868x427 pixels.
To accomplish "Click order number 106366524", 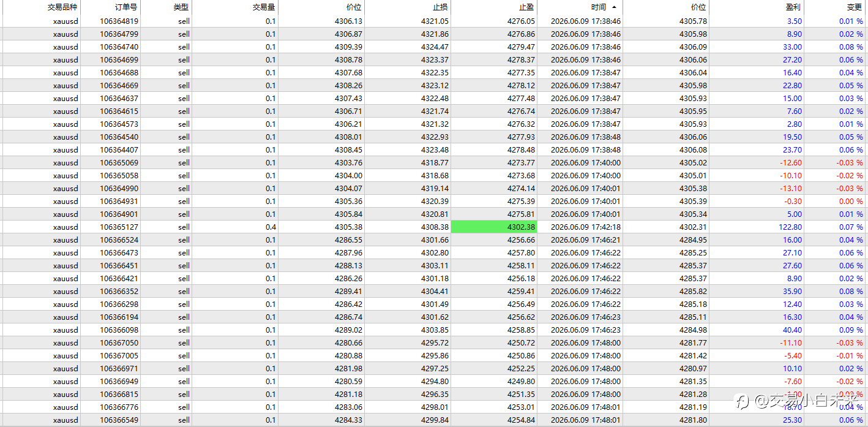I will [119, 240].
